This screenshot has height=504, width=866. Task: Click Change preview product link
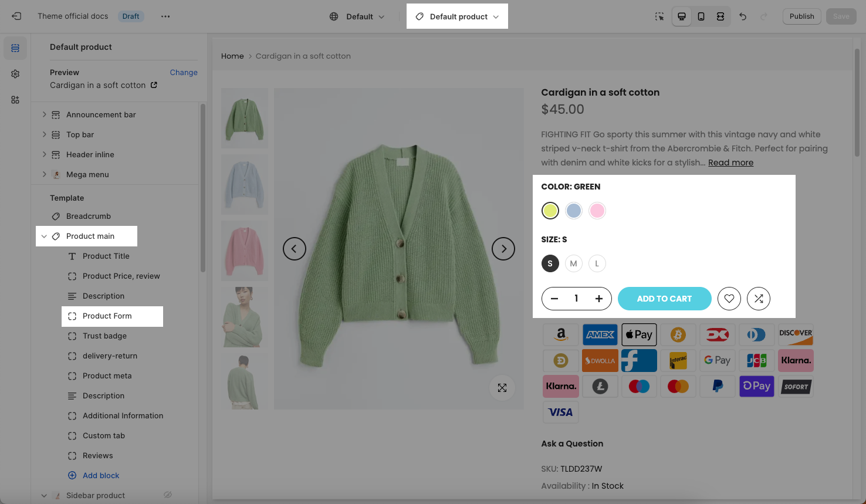(x=184, y=73)
